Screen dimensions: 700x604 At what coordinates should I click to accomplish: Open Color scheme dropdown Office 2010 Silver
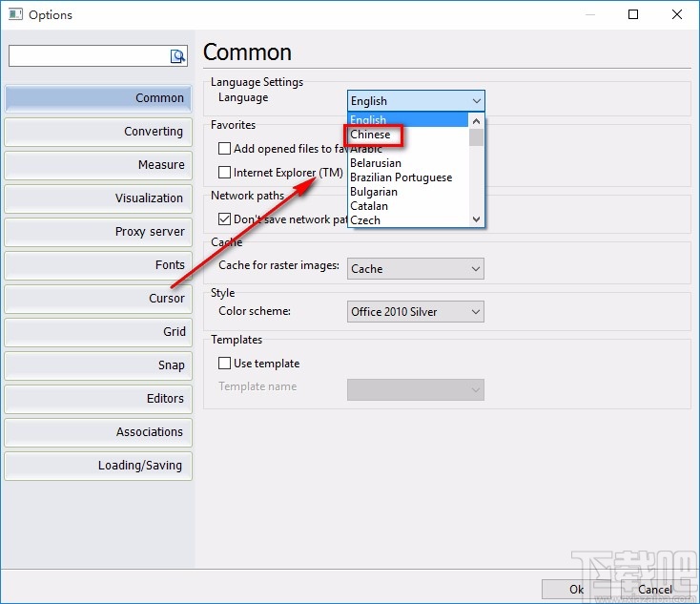pyautogui.click(x=416, y=312)
